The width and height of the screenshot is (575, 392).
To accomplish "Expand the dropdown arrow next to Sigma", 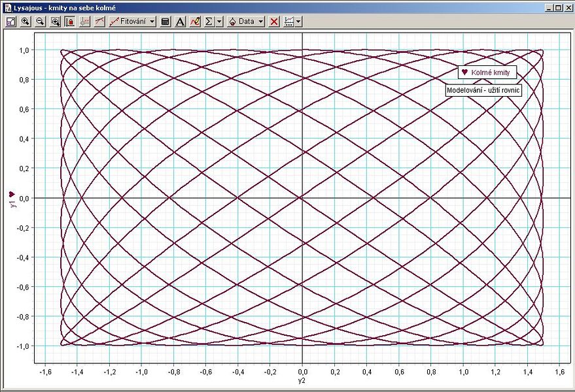I will 219,22.
